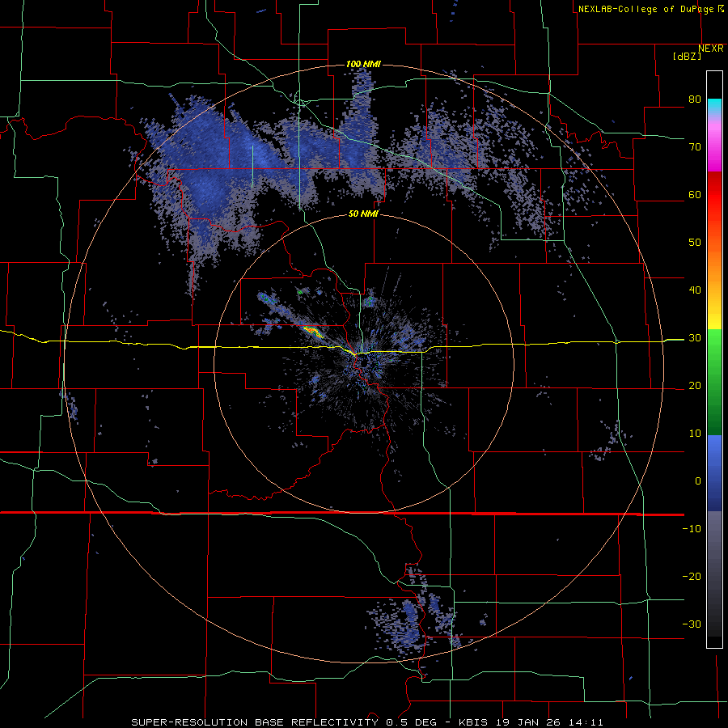Click the 30 dBZ scale value
728x728 pixels.
(695, 338)
